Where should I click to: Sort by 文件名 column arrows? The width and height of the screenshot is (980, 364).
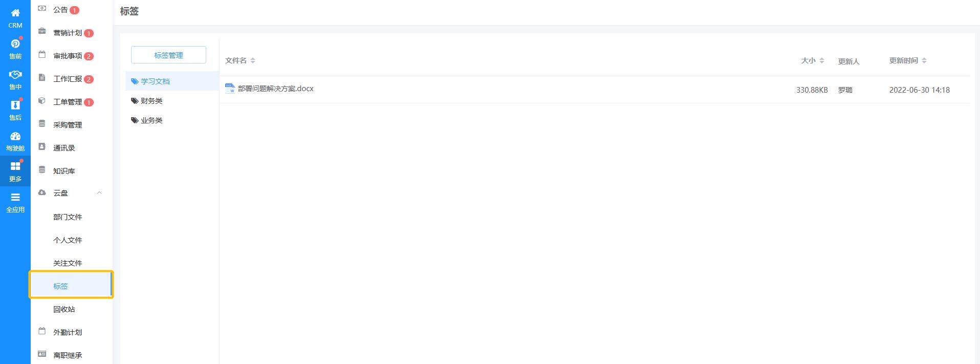click(253, 60)
